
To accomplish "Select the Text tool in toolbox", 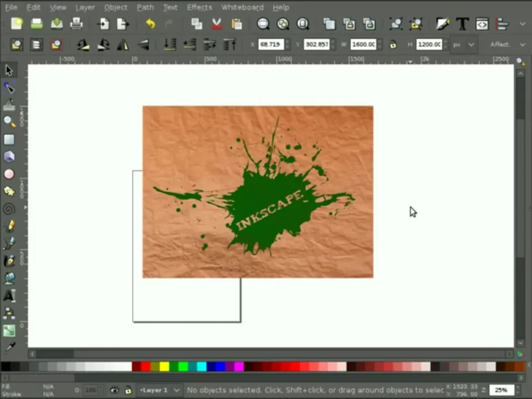I will point(9,296).
